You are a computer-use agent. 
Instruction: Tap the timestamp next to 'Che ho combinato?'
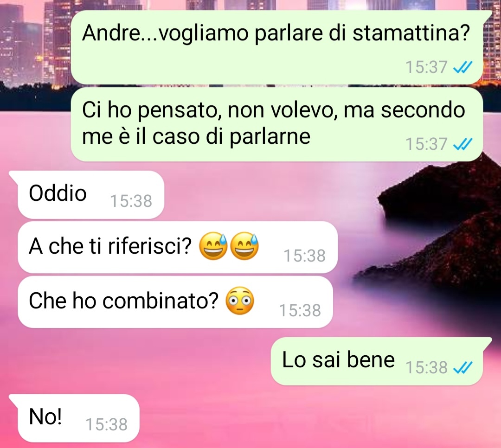click(x=300, y=311)
